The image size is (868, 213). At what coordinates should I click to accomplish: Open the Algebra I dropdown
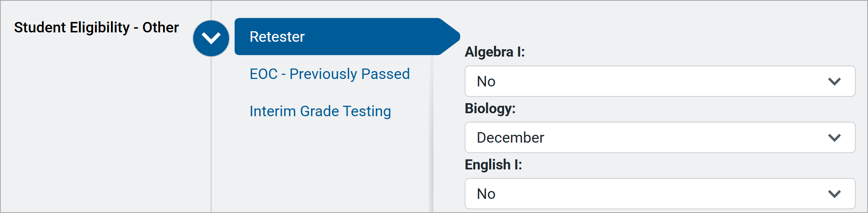tap(659, 81)
